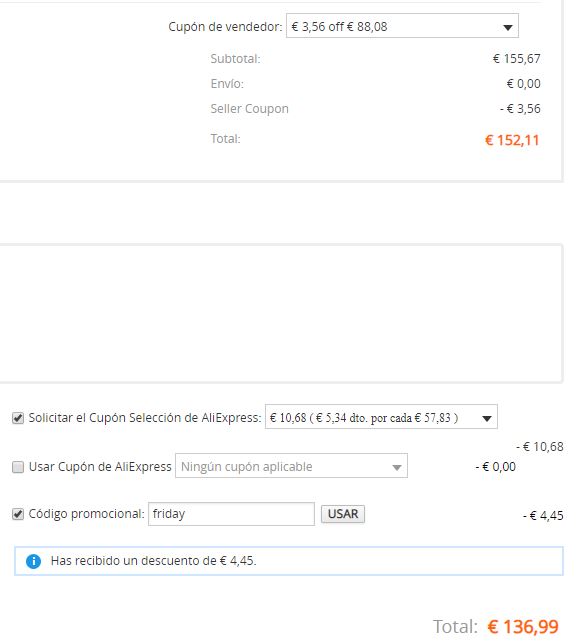Click the AliExpress Selección coupon dropdown arrow

(x=486, y=418)
